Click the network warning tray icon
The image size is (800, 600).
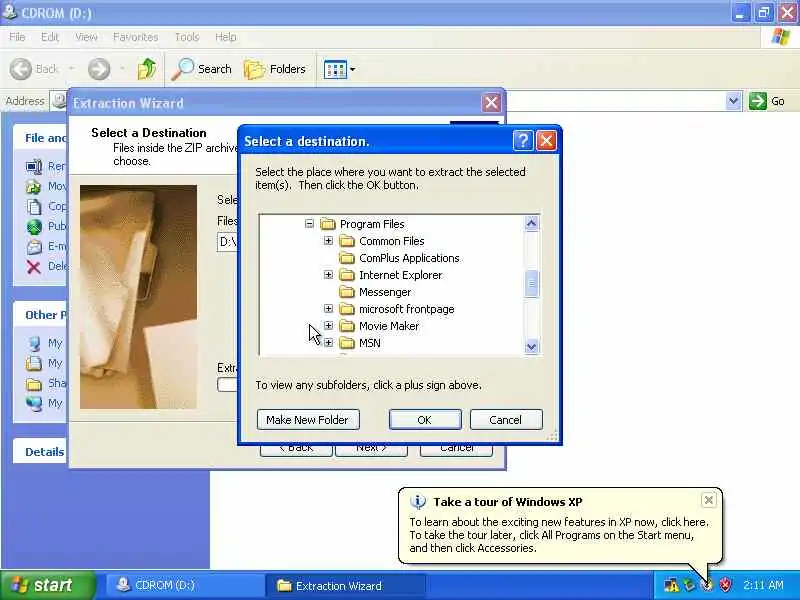(x=671, y=585)
